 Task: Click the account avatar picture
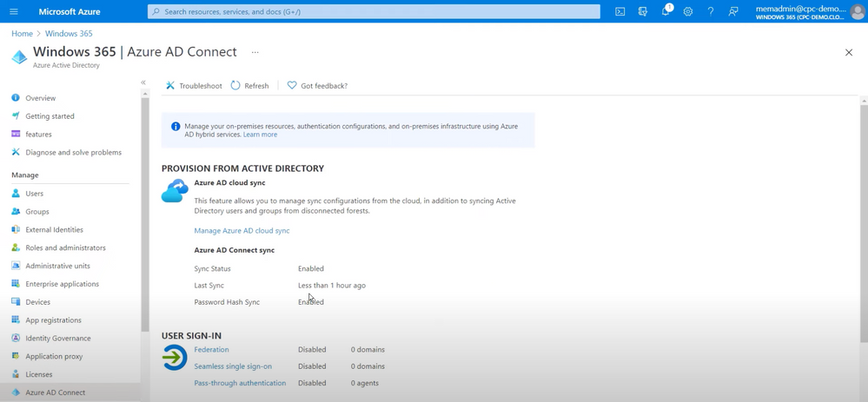[x=857, y=12]
